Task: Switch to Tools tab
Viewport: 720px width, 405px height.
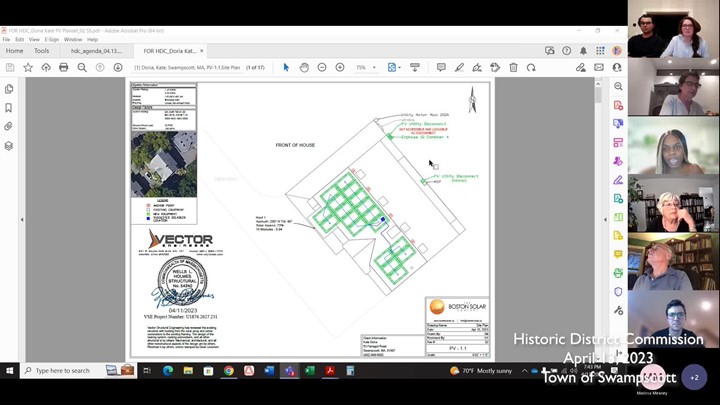Action: 41,51
